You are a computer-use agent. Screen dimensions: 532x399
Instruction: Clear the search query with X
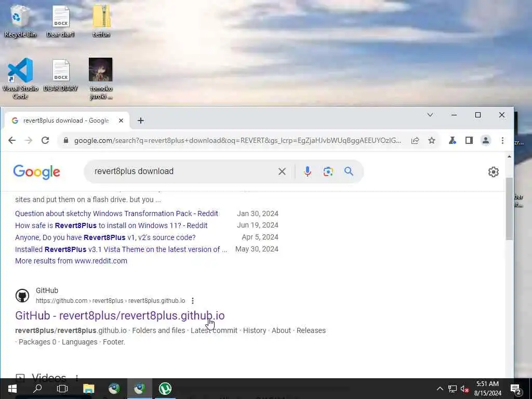pyautogui.click(x=282, y=171)
